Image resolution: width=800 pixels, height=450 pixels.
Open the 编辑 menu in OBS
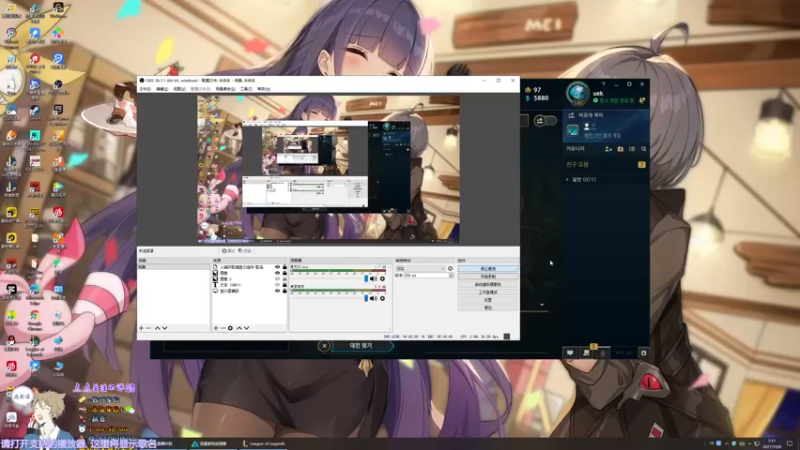(x=162, y=89)
